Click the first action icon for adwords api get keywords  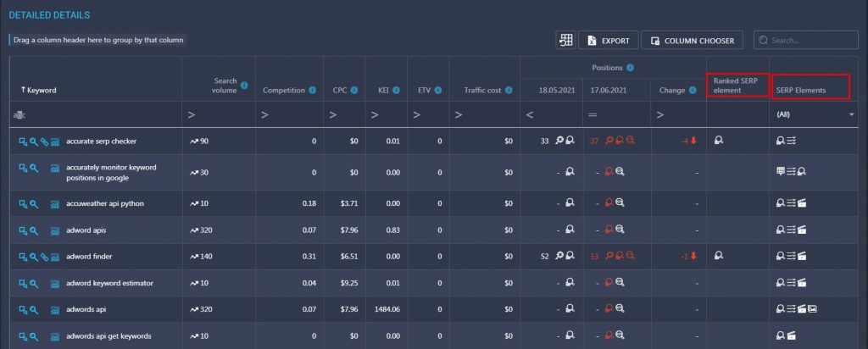pos(23,336)
